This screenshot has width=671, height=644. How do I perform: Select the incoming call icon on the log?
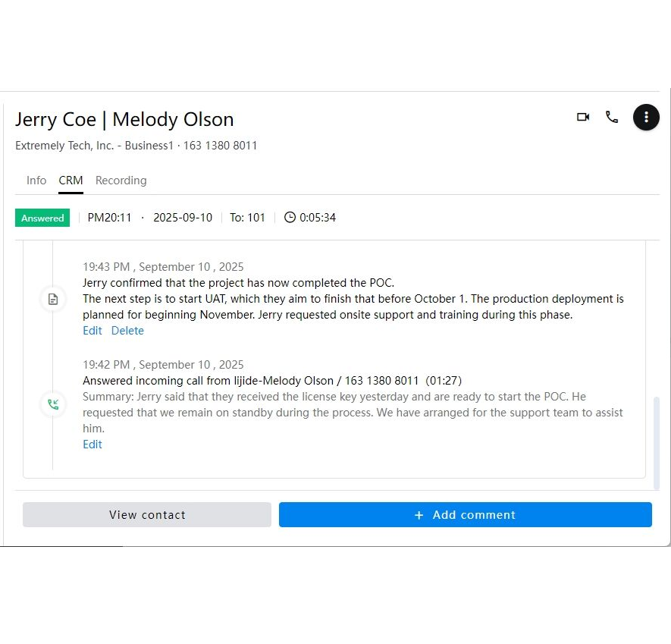53,404
